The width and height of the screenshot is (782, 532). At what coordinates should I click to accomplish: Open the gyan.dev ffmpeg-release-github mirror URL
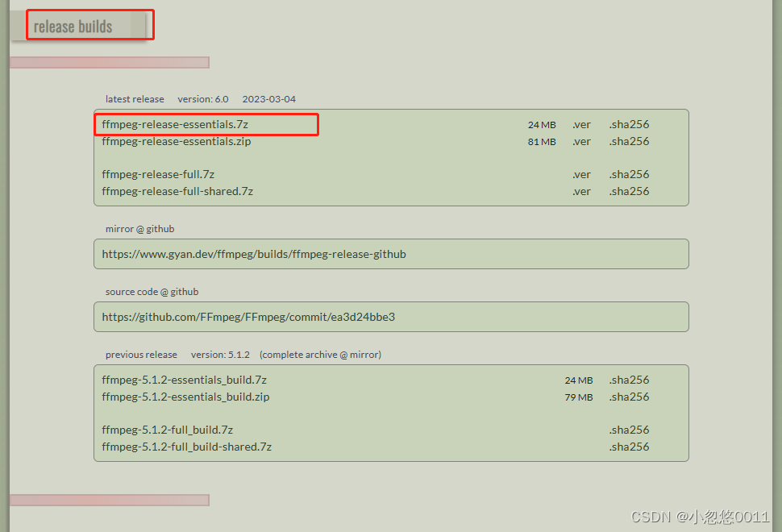pyautogui.click(x=254, y=254)
